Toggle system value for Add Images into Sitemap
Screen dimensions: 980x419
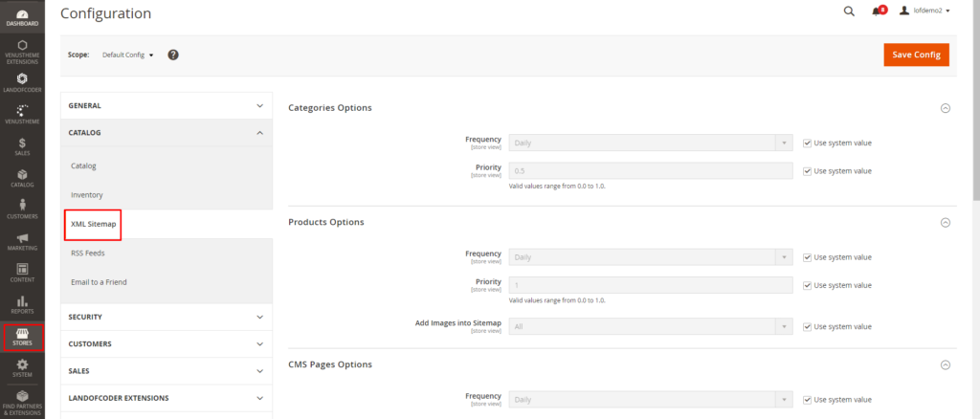pyautogui.click(x=808, y=326)
